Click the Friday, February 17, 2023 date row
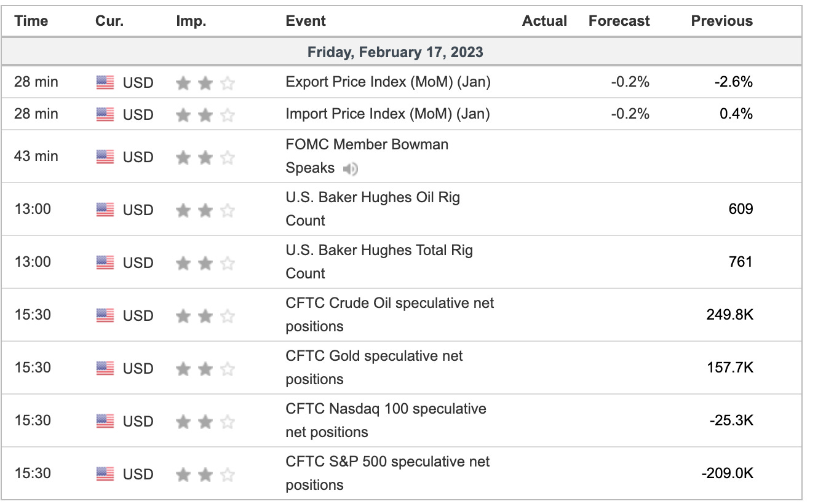Viewport: 818px width, 504px height. (401, 52)
